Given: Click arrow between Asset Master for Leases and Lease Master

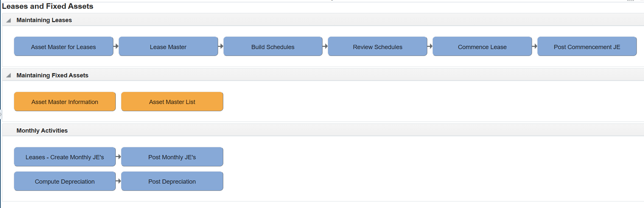Looking at the screenshot, I should tap(116, 46).
